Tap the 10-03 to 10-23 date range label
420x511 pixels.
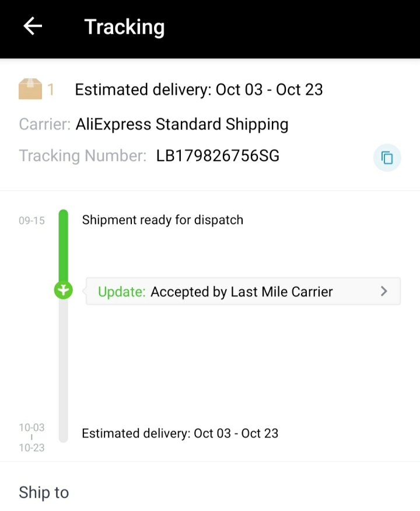point(32,437)
